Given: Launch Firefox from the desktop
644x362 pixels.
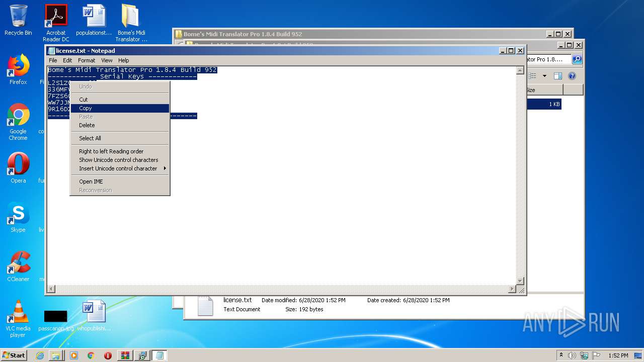Looking at the screenshot, I should (x=18, y=69).
